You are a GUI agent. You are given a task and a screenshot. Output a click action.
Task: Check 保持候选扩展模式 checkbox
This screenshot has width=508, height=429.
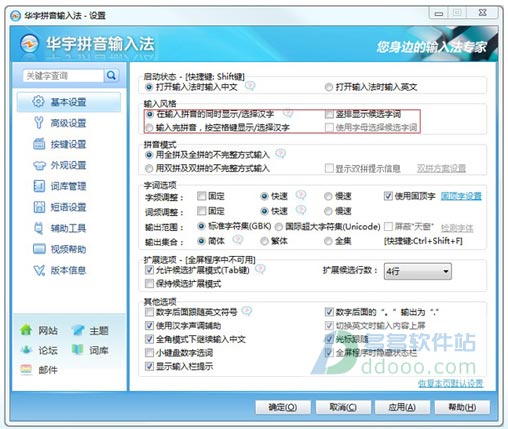click(x=149, y=284)
